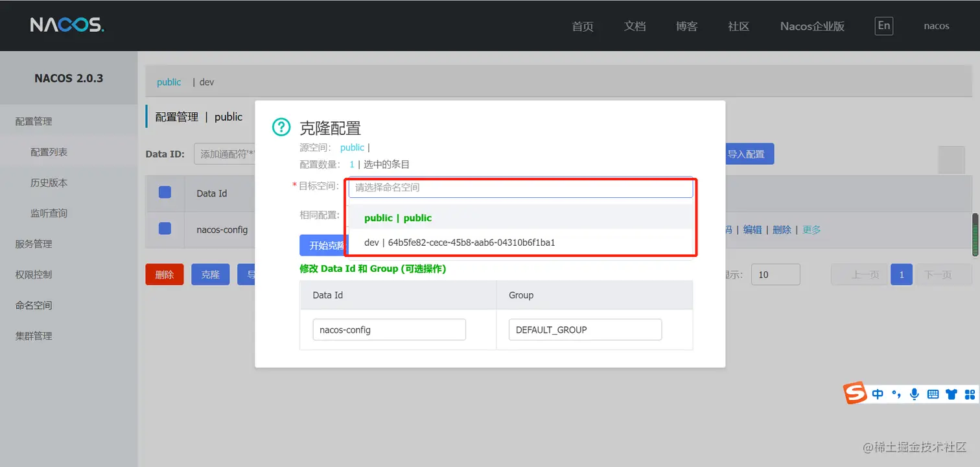Go to page 1 in pagination
The height and width of the screenshot is (467, 980).
pos(902,274)
